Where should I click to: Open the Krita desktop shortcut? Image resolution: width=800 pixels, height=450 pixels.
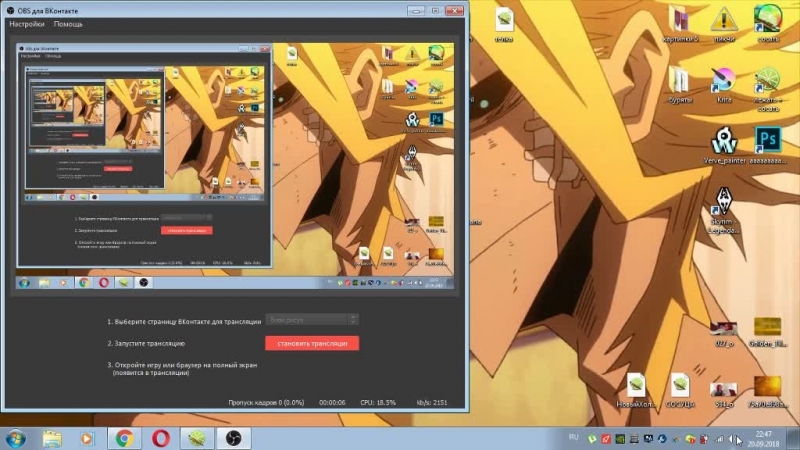[724, 85]
